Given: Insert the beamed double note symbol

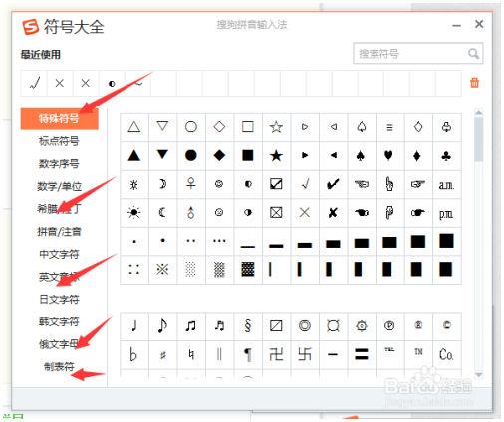Looking at the screenshot, I should 191,326.
